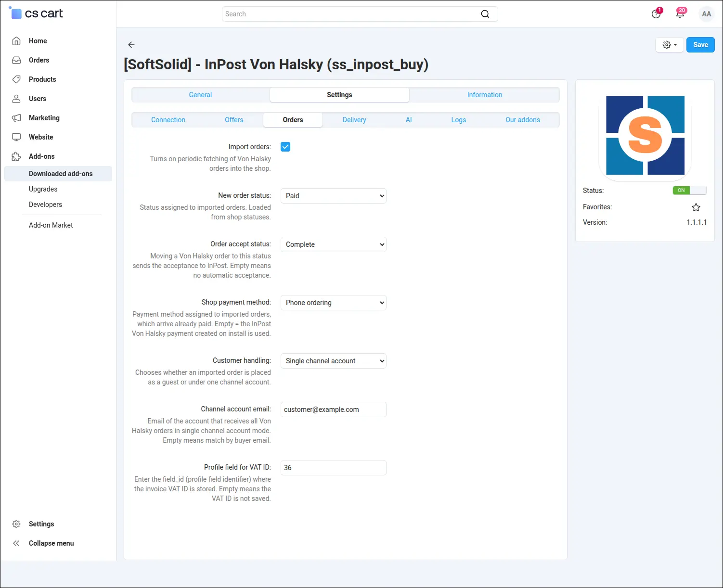
Task: Open the AI sub-tab
Action: 409,120
